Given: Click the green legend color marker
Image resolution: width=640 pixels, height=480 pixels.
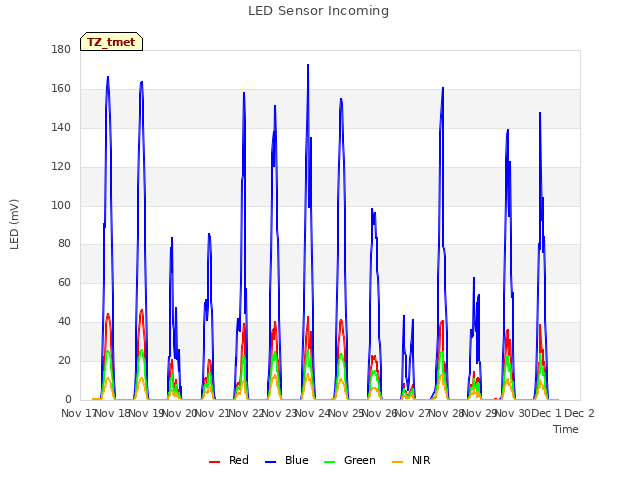Looking at the screenshot, I should [329, 462].
